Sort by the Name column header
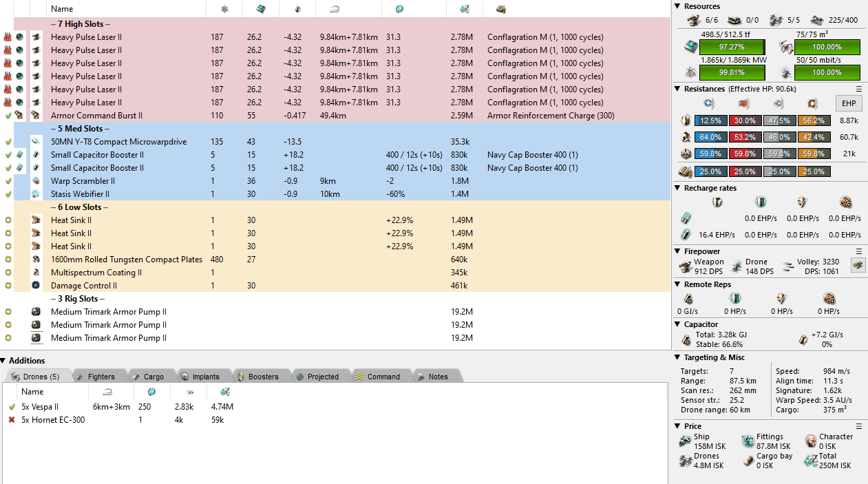This screenshot has width=868, height=484. [62, 9]
